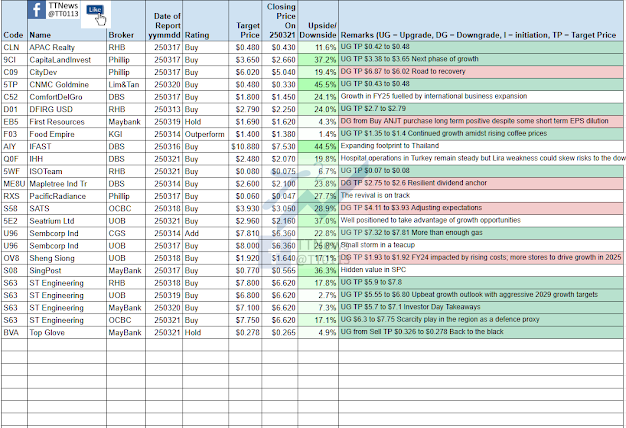Click the ComfortDelGro name cell
Screen dimensions: 626x428
click(x=67, y=97)
